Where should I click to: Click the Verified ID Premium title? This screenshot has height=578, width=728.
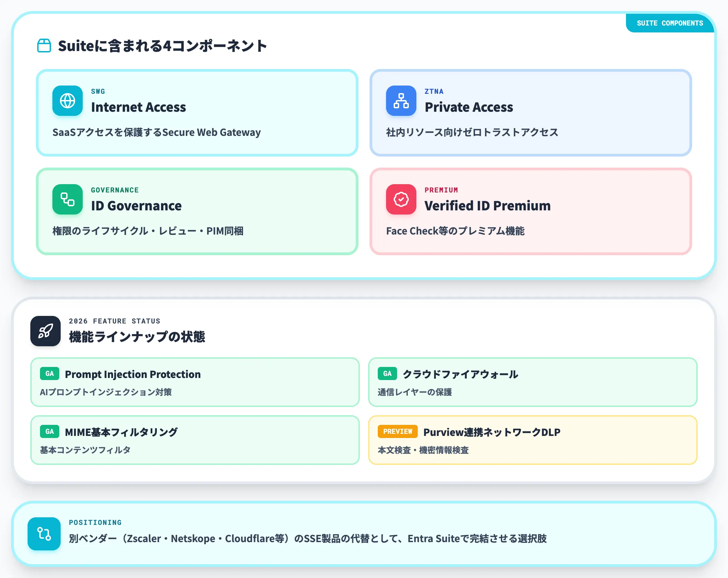[487, 206]
